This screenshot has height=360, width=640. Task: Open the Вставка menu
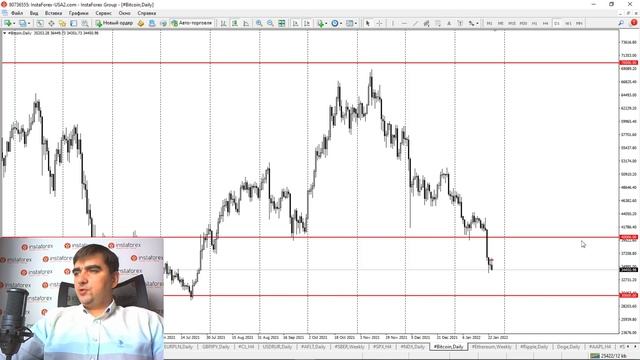(x=53, y=13)
